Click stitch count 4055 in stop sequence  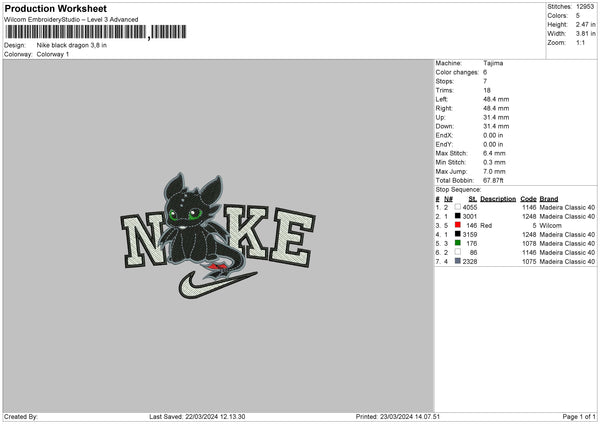(x=470, y=208)
